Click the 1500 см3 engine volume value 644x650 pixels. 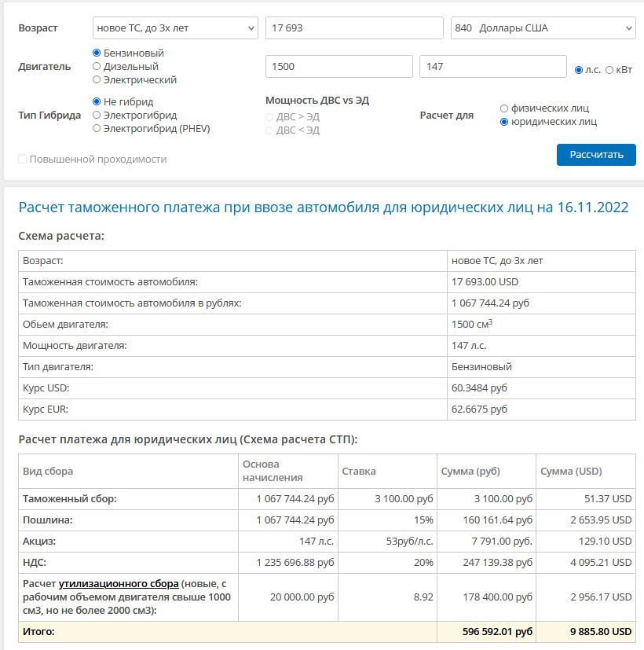point(472,324)
